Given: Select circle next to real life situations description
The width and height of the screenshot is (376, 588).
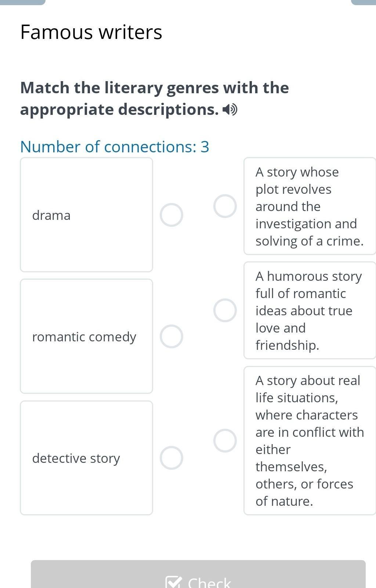Looking at the screenshot, I should click(225, 441).
